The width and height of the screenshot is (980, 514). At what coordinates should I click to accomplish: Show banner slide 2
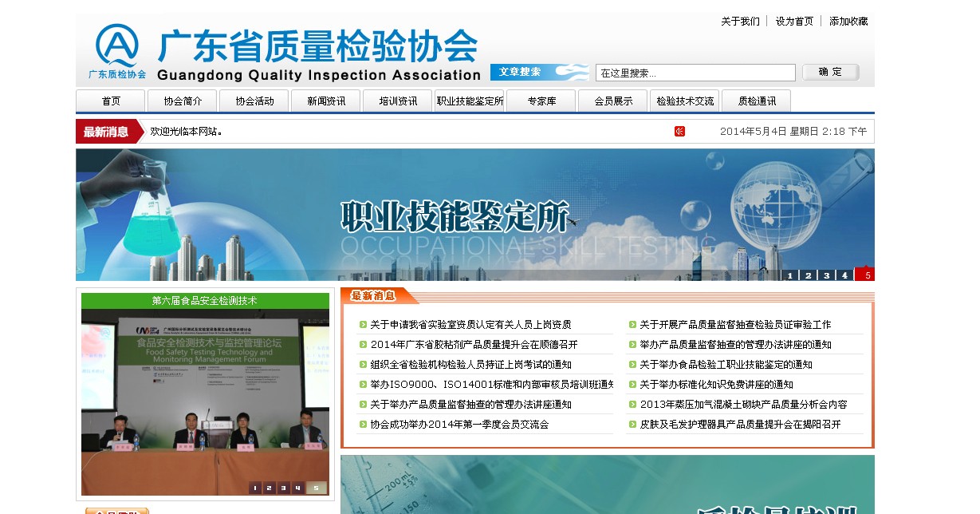click(808, 275)
